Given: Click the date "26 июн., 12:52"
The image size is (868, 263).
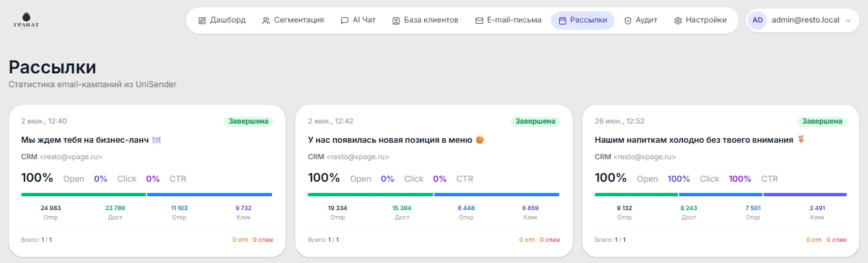Looking at the screenshot, I should [620, 122].
